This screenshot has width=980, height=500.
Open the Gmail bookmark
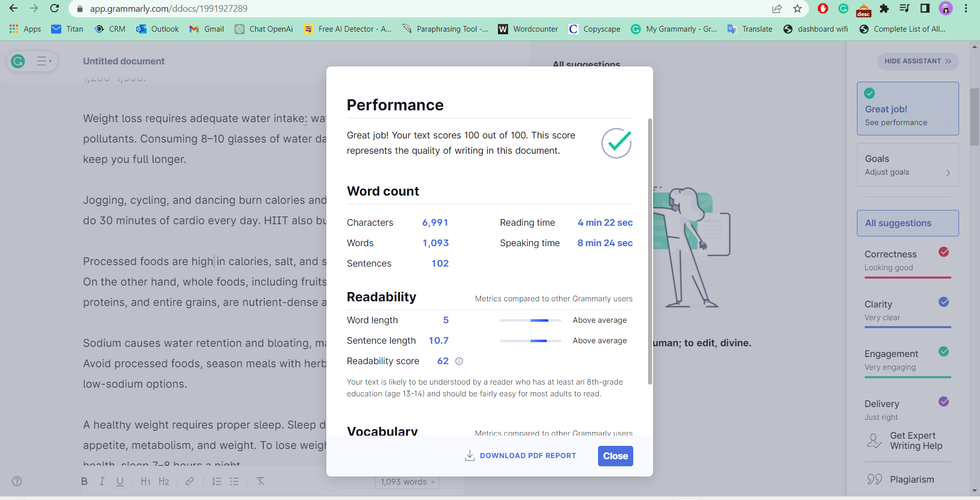pos(206,29)
